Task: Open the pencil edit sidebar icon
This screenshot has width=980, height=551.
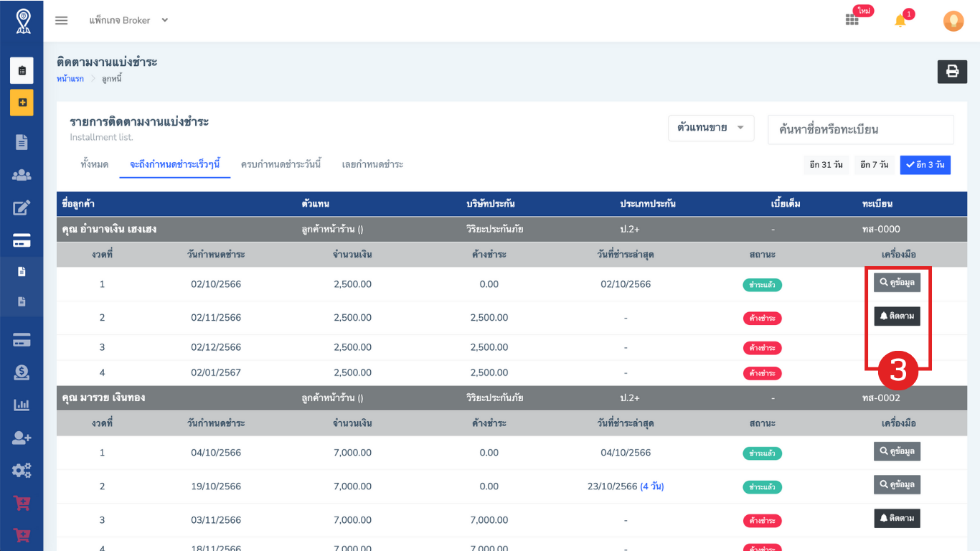Action: pyautogui.click(x=22, y=208)
